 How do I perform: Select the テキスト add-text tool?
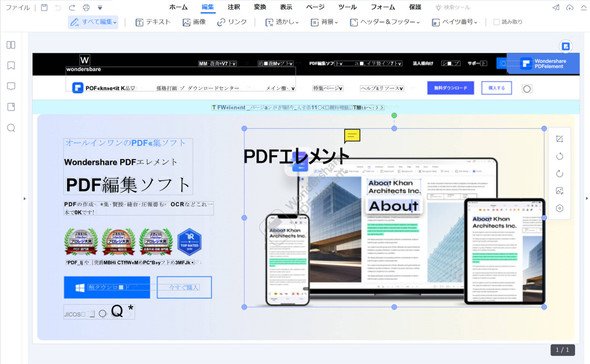[153, 22]
